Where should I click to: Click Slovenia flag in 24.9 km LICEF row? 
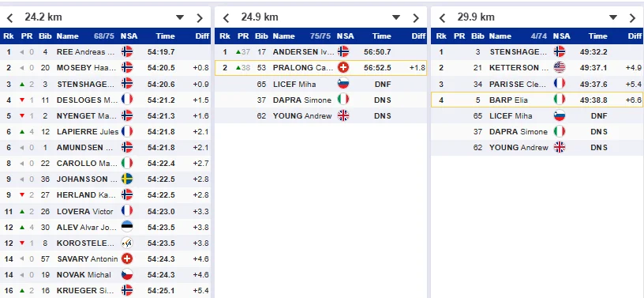[343, 84]
